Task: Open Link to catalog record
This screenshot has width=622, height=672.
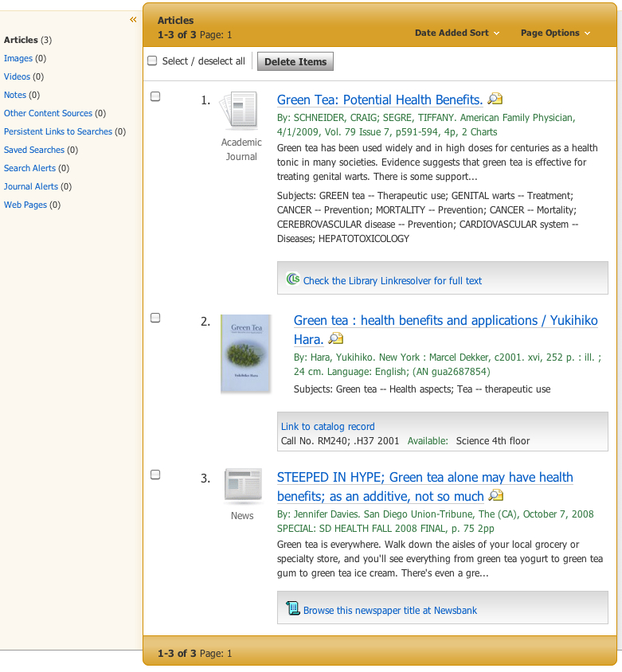Action: (x=327, y=427)
